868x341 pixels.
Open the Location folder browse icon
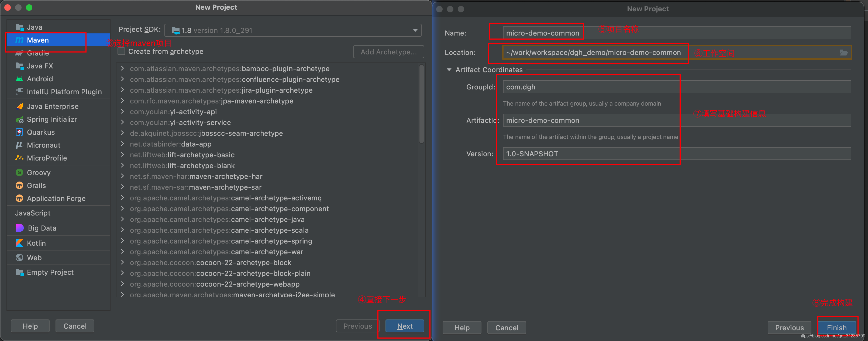pyautogui.click(x=843, y=53)
